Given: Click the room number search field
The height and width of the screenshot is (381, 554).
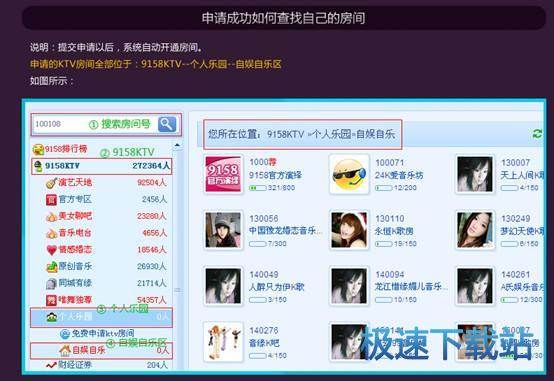Looking at the screenshot, I should [x=95, y=124].
